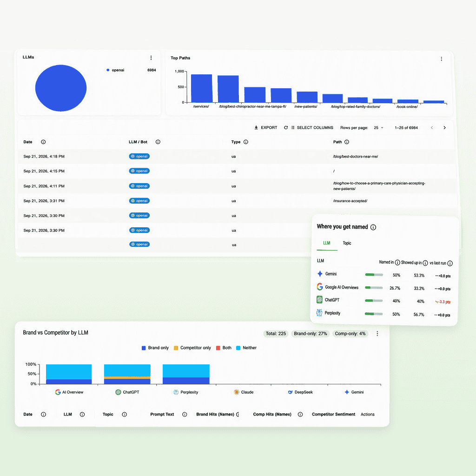Go to next page of table rows

444,128
